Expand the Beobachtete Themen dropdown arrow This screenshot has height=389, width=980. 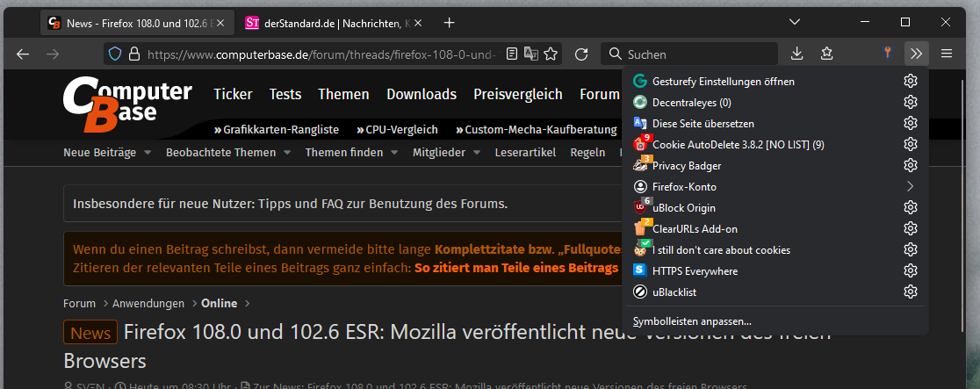287,153
